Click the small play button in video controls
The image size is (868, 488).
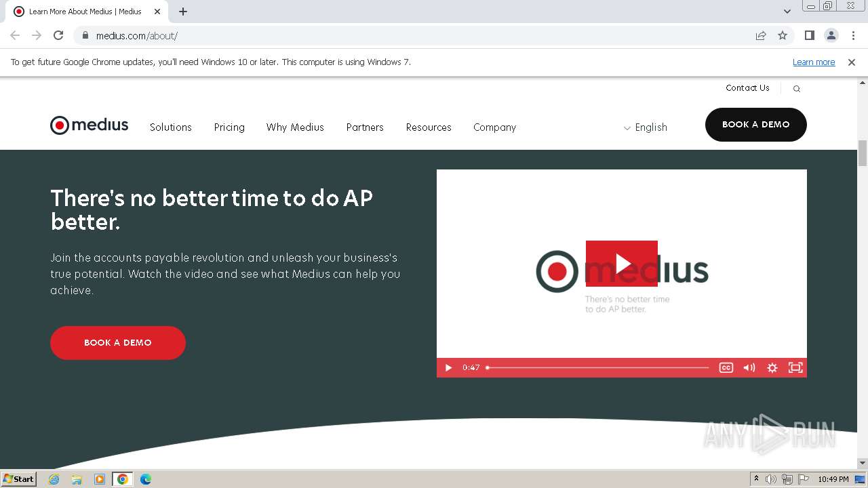[x=448, y=367]
